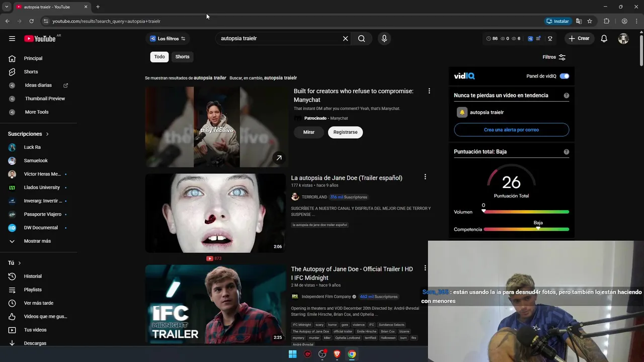Open vidIQ list icon in header
Viewport: 644px width, 362px height.
[538, 39]
